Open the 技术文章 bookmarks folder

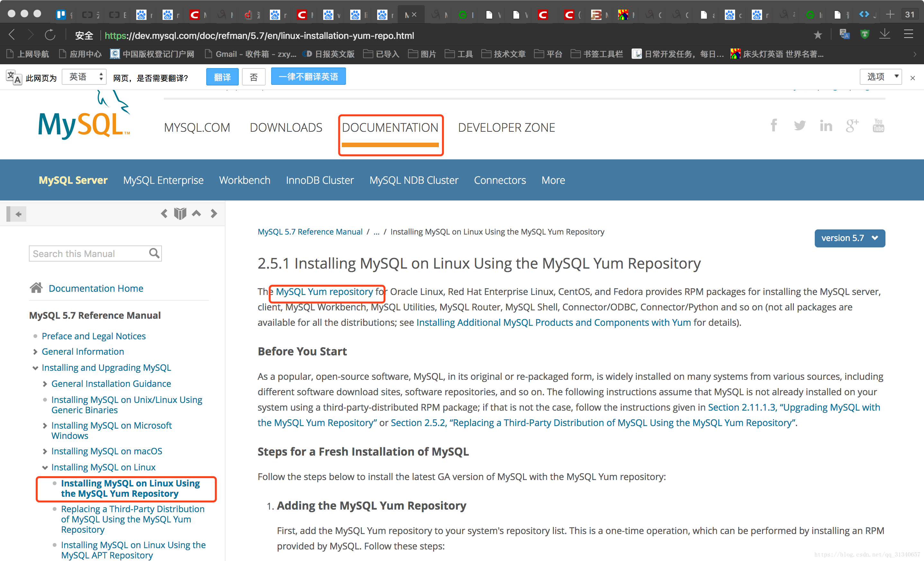pyautogui.click(x=503, y=54)
